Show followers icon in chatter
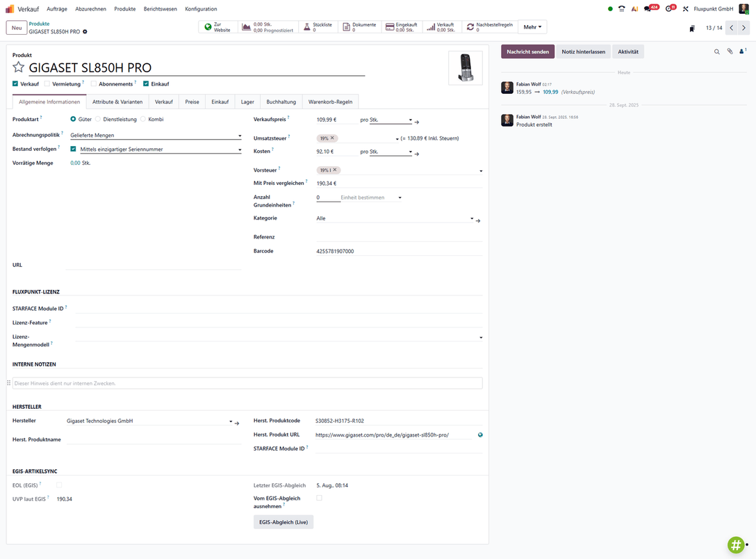 (x=743, y=51)
